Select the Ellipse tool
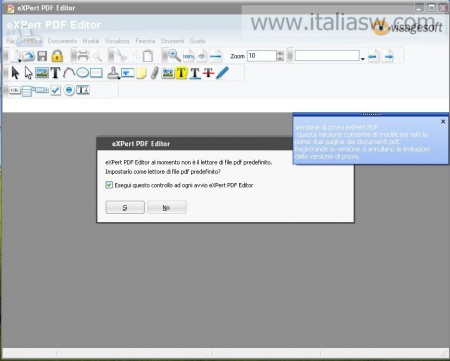Screen dimensions: 450x361 coord(82,73)
